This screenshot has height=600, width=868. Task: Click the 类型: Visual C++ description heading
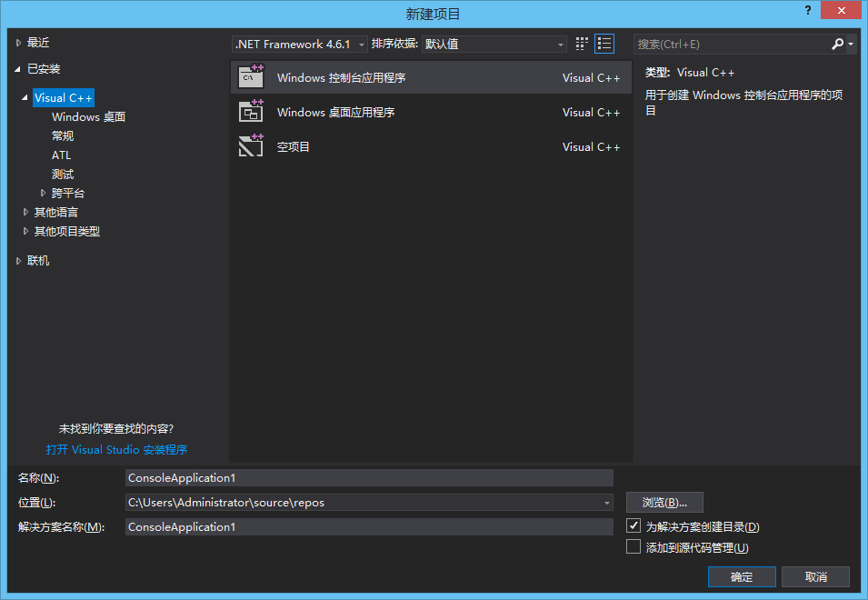tap(690, 73)
